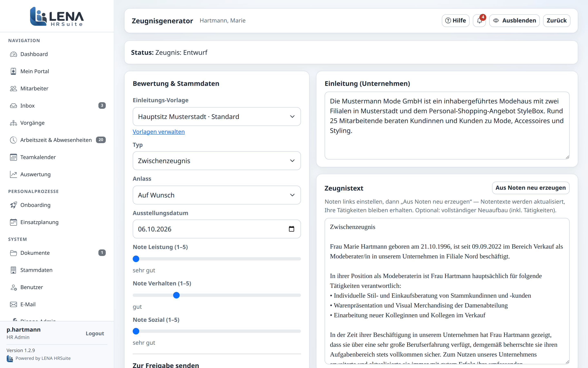Click Powered by LENA HRSuite text

point(43,358)
